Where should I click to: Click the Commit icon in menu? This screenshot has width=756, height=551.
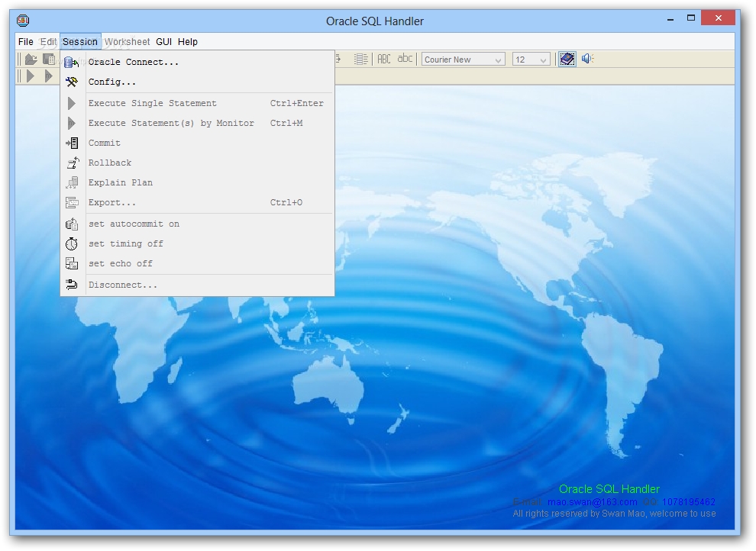72,143
